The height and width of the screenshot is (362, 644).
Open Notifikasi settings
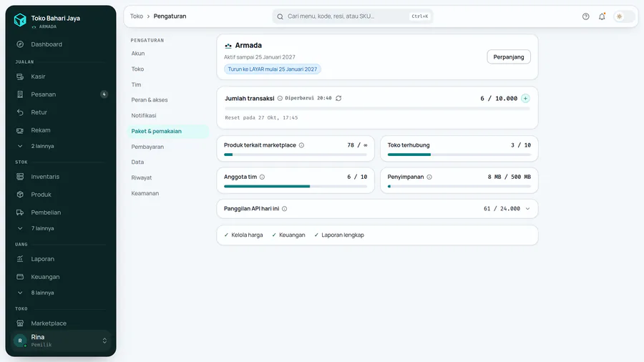[x=168, y=115]
